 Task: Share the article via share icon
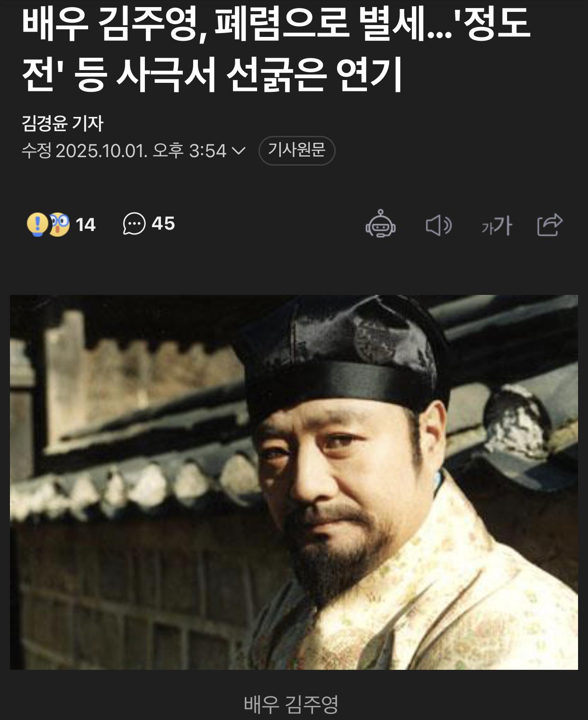[x=550, y=224]
